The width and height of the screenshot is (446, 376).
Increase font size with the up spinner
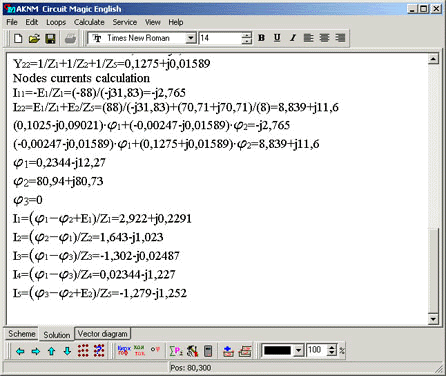247,35
